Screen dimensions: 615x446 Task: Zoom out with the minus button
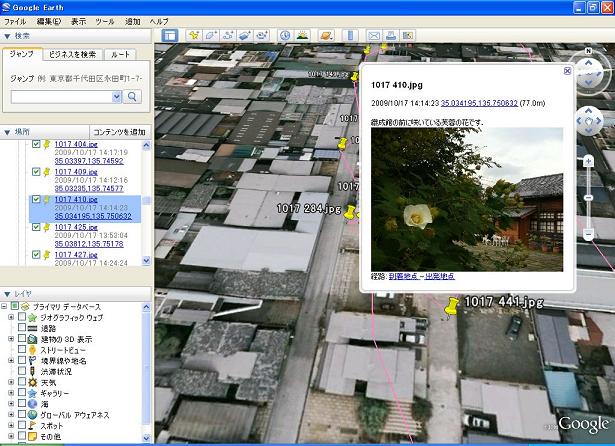click(x=588, y=235)
